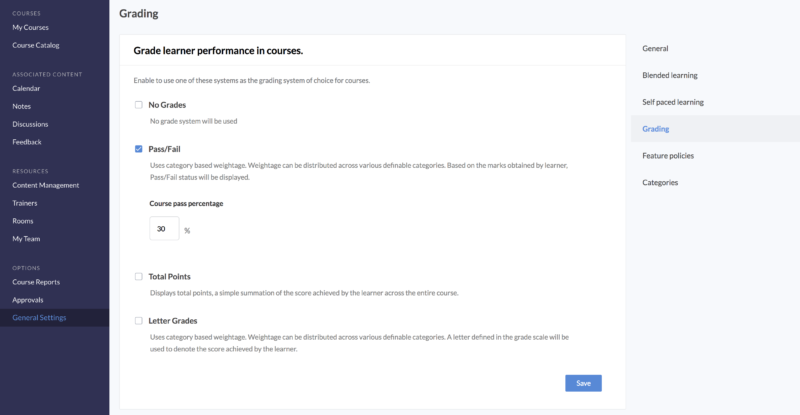Image resolution: width=800 pixels, height=415 pixels.
Task: Check the Total Points option
Action: point(139,276)
